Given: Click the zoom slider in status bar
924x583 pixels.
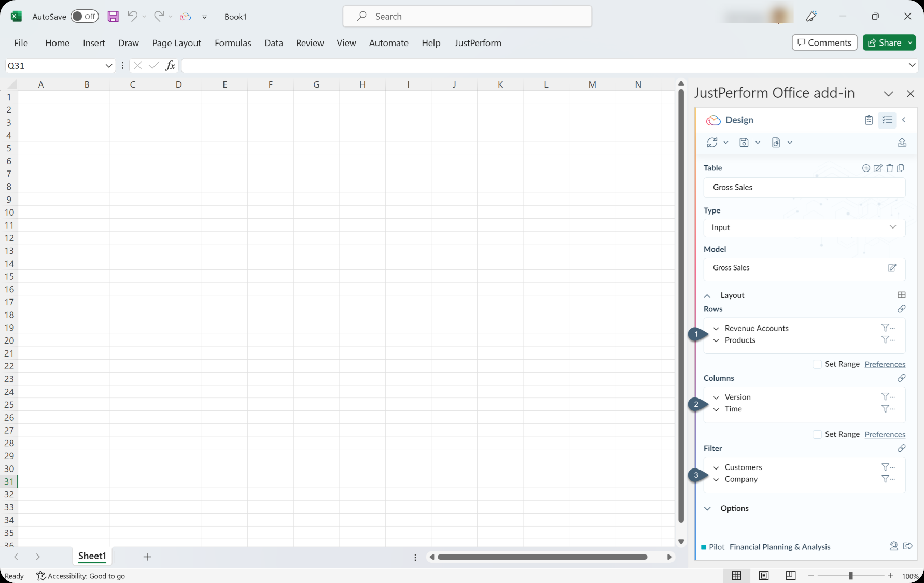Looking at the screenshot, I should click(x=850, y=576).
